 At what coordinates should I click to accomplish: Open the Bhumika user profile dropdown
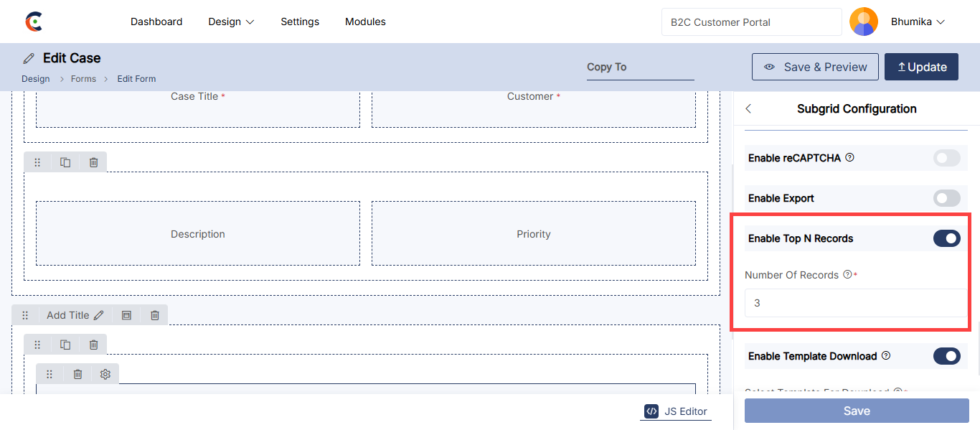coord(918,22)
